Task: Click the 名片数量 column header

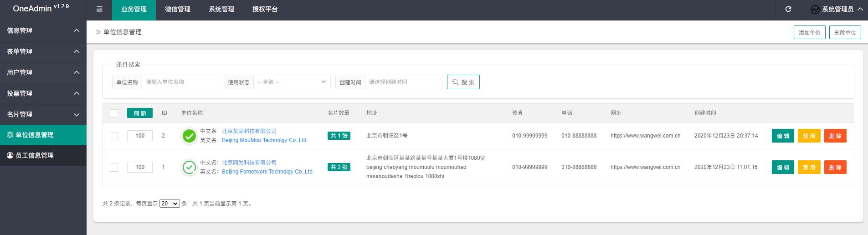Action: 339,113
